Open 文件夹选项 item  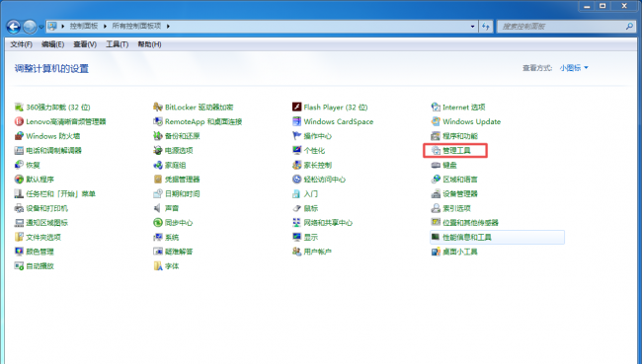click(x=38, y=237)
